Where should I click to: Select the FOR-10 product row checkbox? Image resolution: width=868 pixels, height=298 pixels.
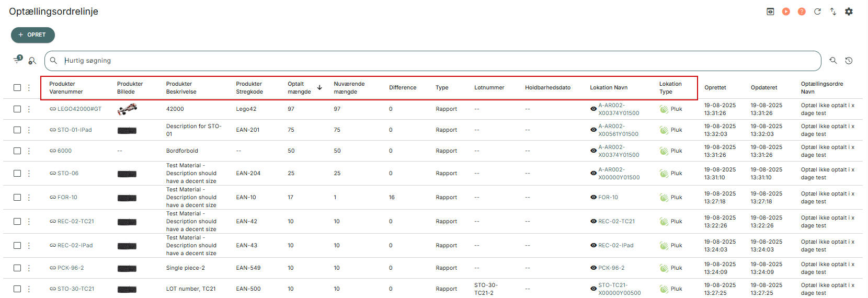pyautogui.click(x=17, y=198)
